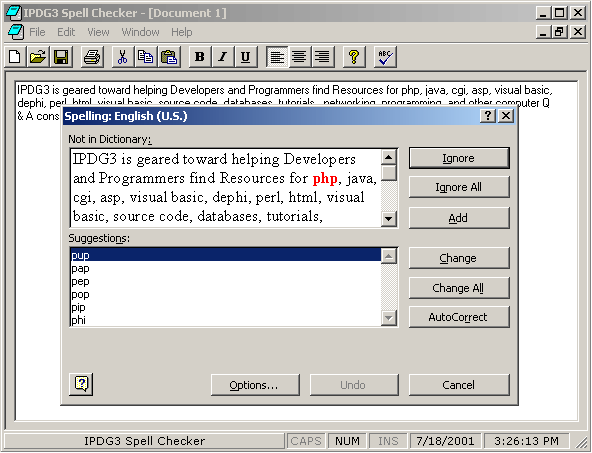The height and width of the screenshot is (453, 592).
Task: Print the document using printer icon
Action: (92, 57)
